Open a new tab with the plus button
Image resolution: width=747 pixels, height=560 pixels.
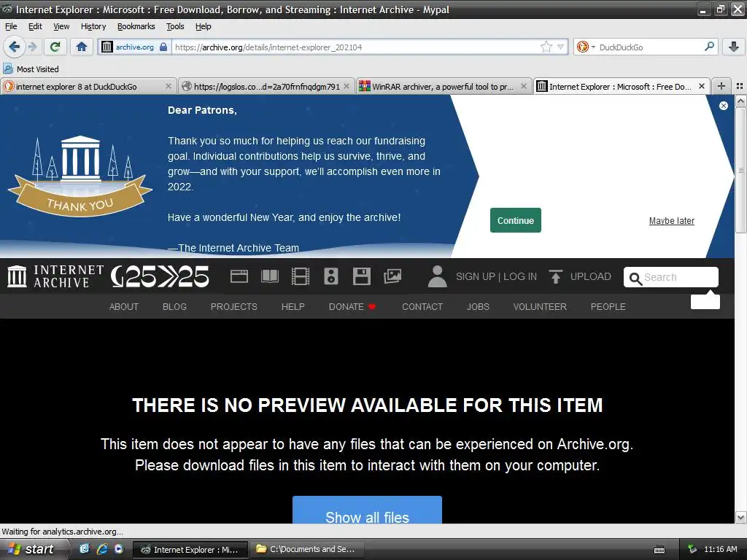(x=721, y=86)
